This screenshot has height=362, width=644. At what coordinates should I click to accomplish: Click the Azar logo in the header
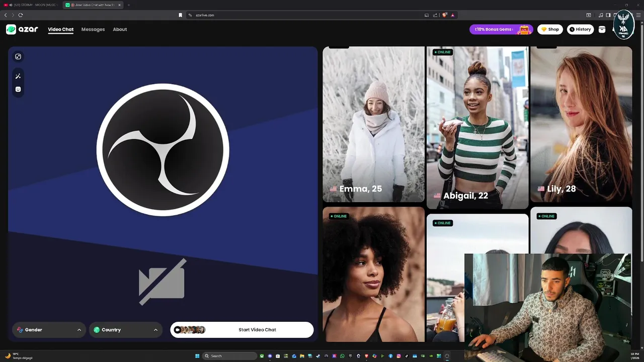click(22, 29)
